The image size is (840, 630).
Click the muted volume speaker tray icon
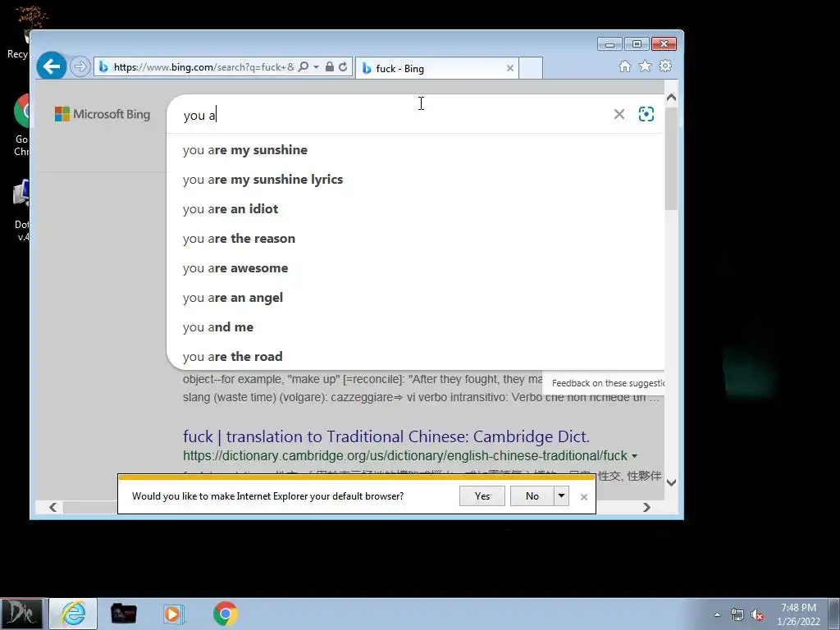pos(757,615)
